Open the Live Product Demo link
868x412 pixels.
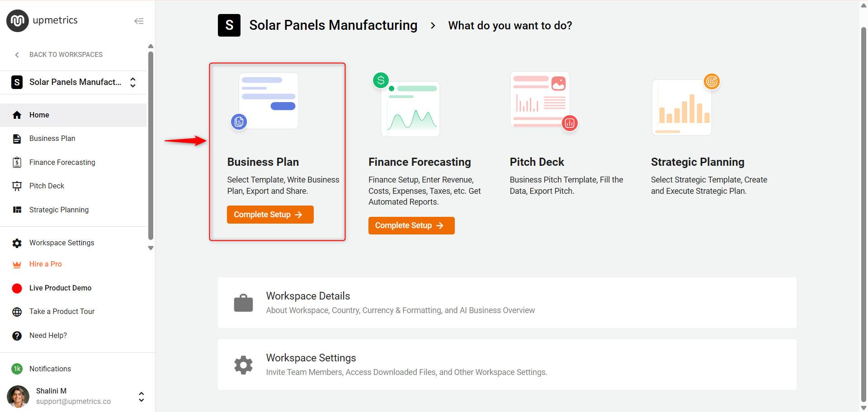pyautogui.click(x=60, y=288)
